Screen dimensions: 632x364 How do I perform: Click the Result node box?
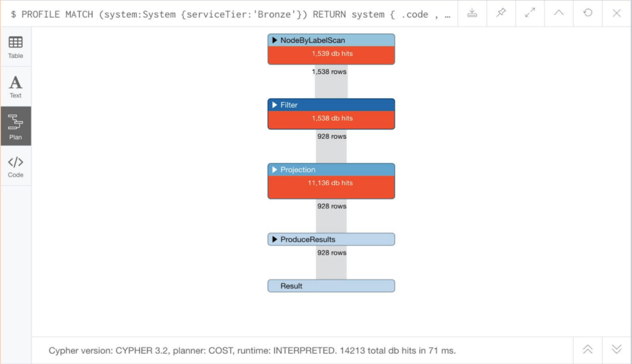click(x=331, y=286)
